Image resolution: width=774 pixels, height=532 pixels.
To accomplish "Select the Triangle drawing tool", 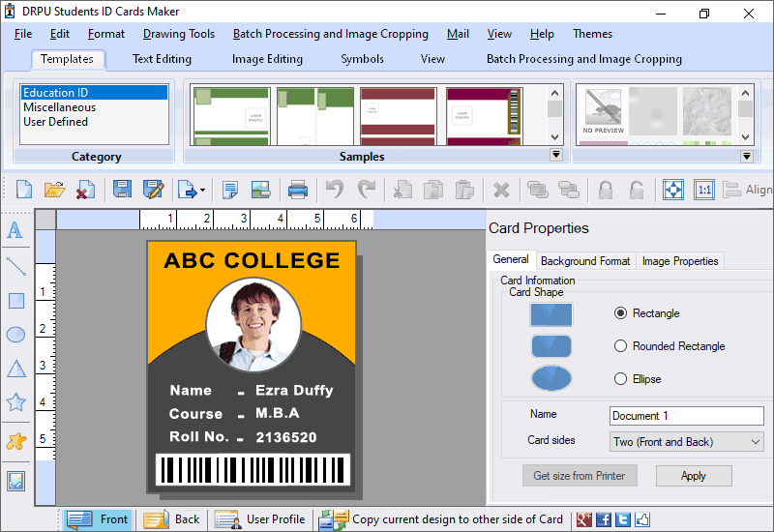I will click(x=16, y=369).
